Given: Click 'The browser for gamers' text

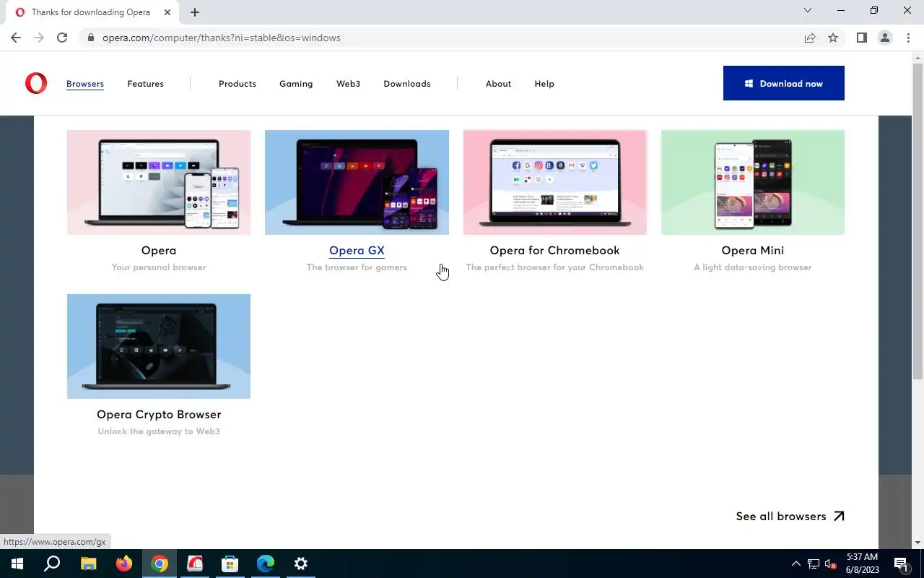Looking at the screenshot, I should (x=357, y=267).
